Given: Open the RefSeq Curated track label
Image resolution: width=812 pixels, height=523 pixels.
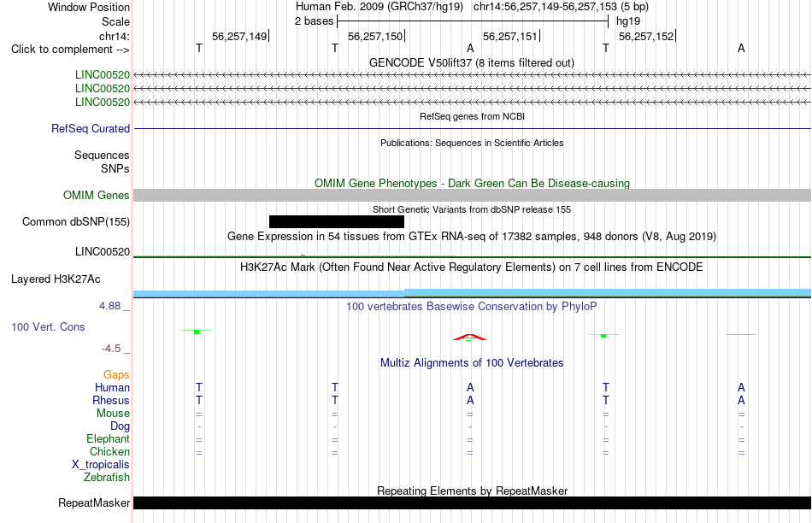Looking at the screenshot, I should tap(91, 128).
